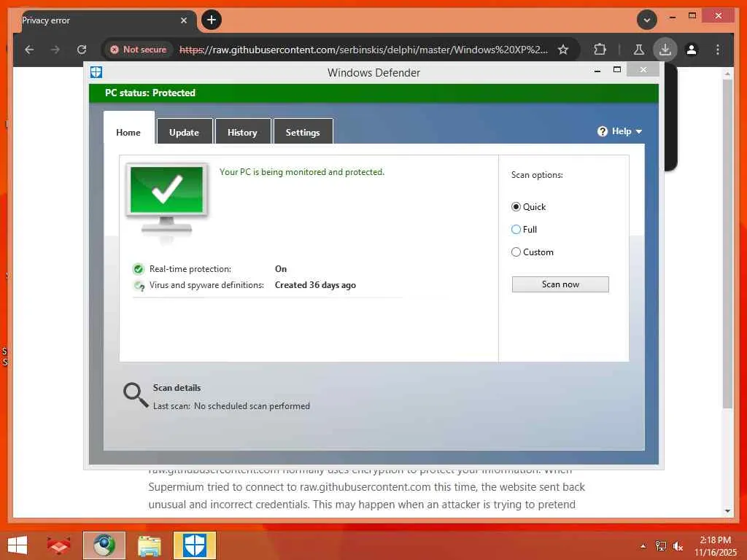
Task: Go back in the browser
Action: [29, 50]
